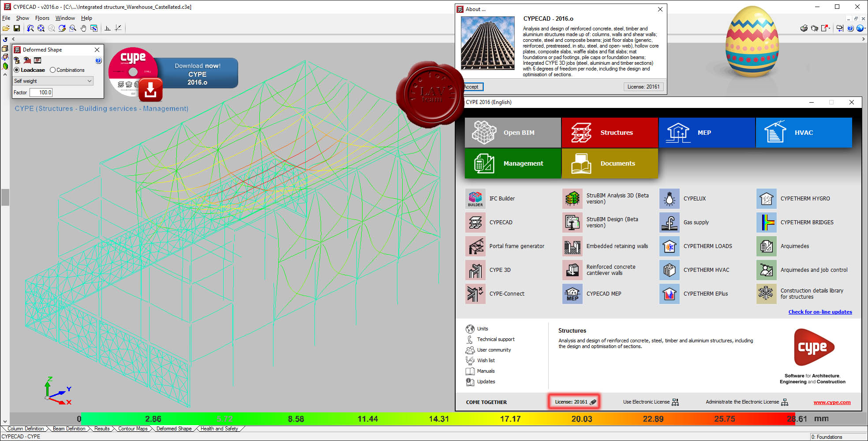Expand the export document dropdown arrow
868x441 pixels.
click(830, 28)
